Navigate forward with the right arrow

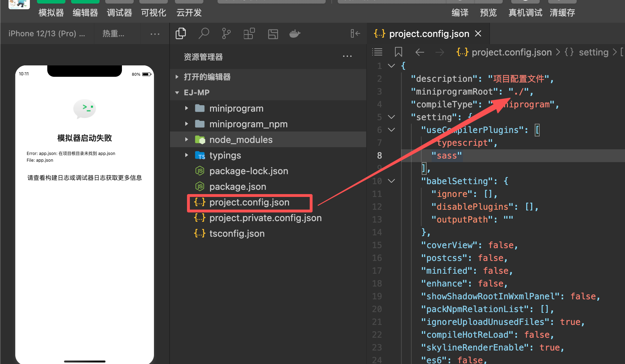[x=440, y=53]
